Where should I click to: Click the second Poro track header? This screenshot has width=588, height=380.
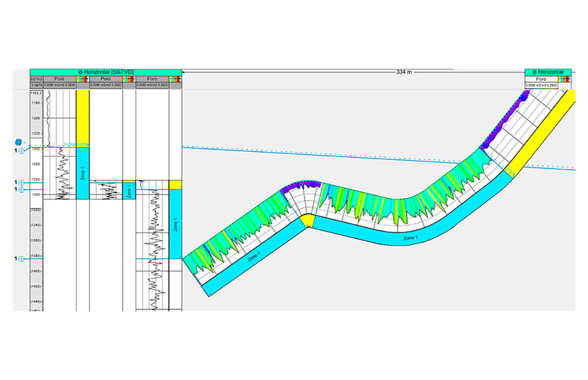[x=106, y=79]
